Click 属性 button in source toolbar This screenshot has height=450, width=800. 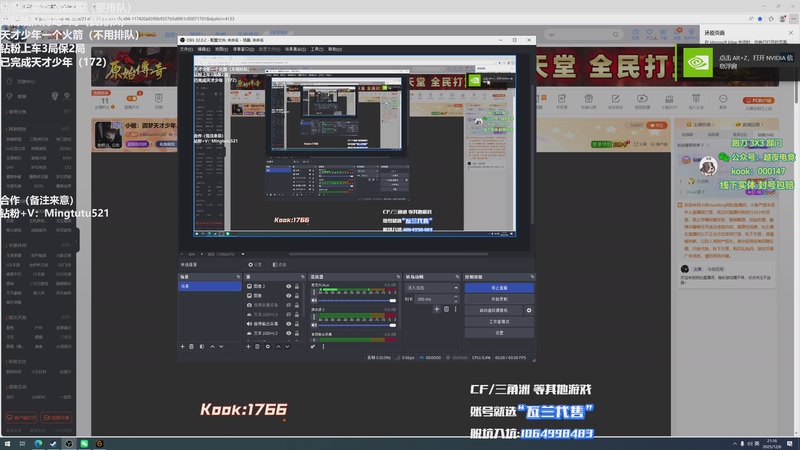[x=255, y=265]
